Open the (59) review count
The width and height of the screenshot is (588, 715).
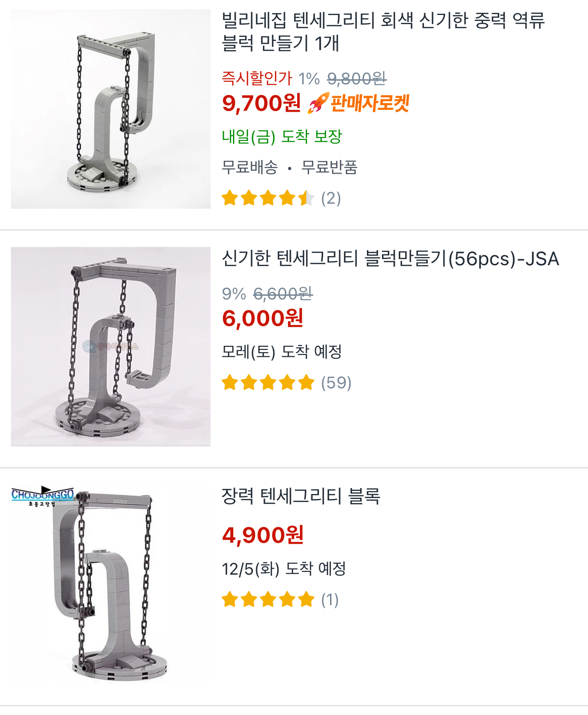tap(336, 383)
